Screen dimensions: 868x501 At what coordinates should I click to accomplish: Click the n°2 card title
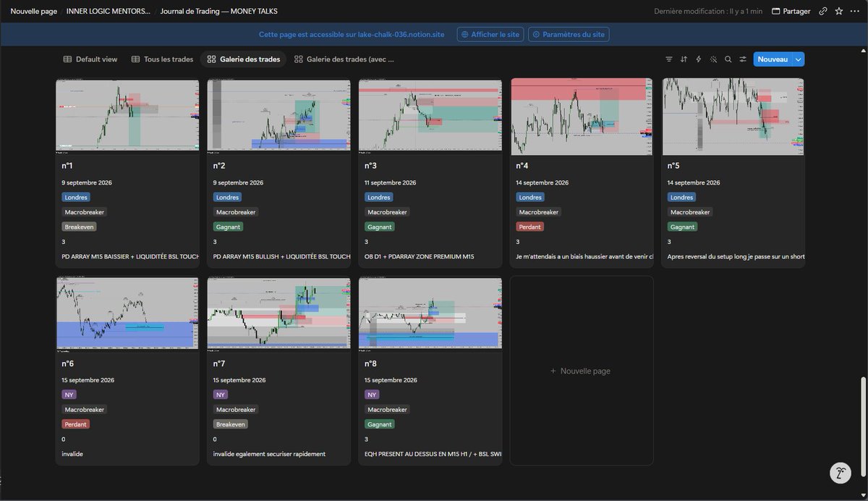tap(220, 166)
